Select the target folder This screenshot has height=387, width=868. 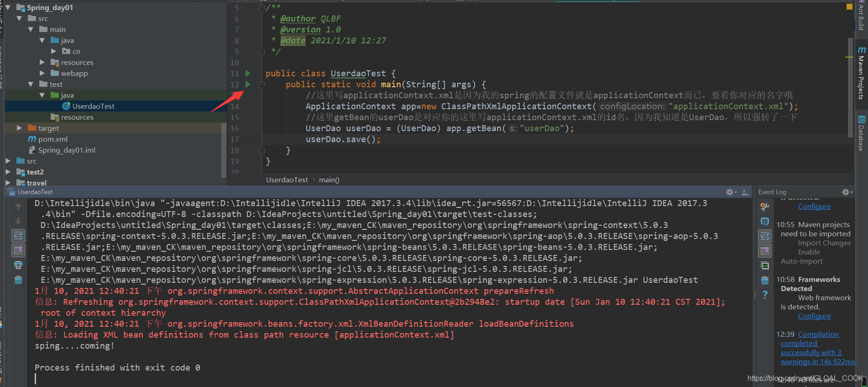[48, 128]
